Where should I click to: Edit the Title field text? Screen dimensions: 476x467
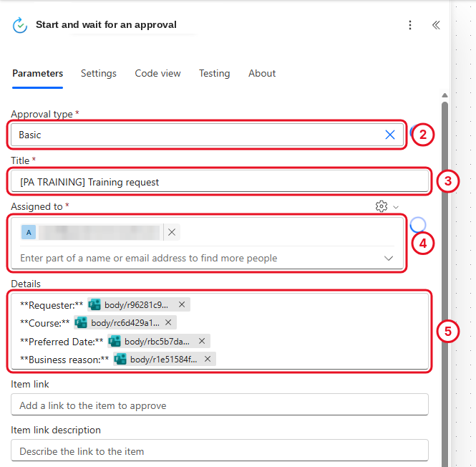220,181
